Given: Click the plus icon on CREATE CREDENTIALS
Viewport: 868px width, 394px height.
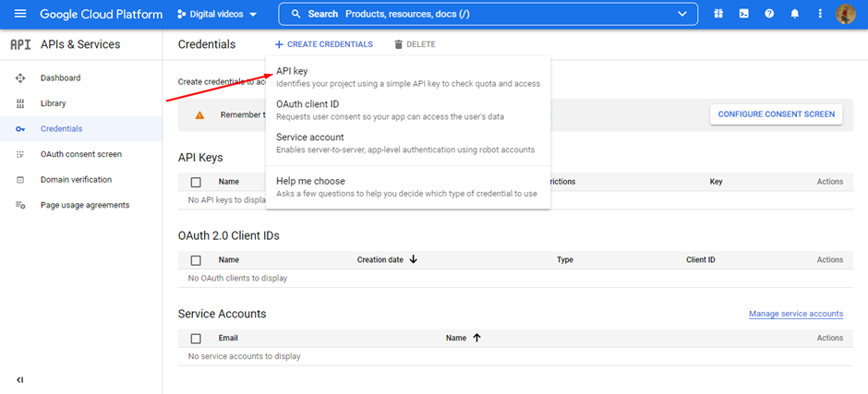Looking at the screenshot, I should (x=279, y=44).
